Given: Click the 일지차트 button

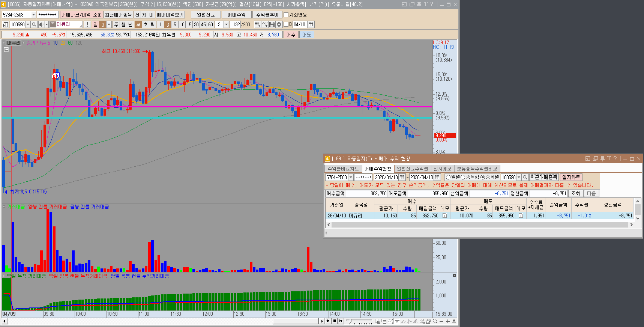Looking at the screenshot, I should click(571, 177).
